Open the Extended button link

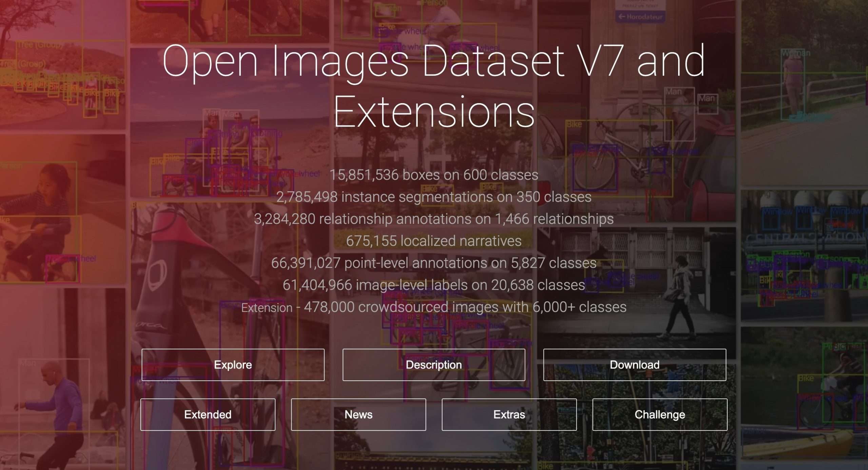208,414
